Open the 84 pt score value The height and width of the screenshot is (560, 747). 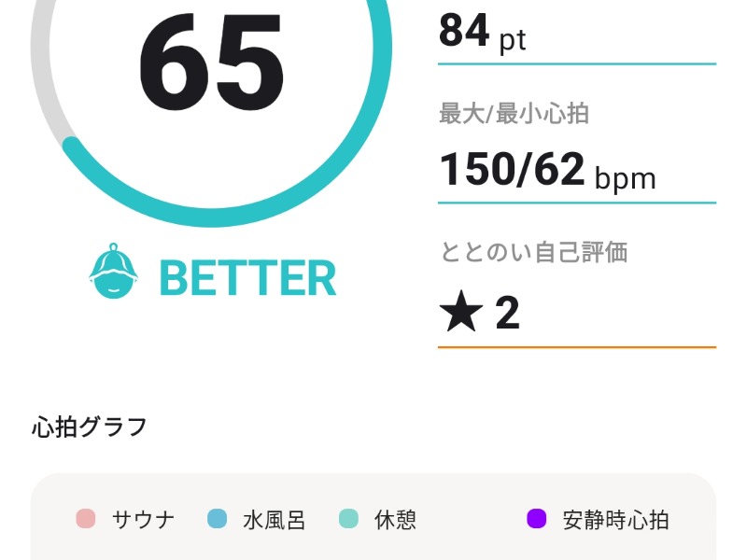point(482,33)
